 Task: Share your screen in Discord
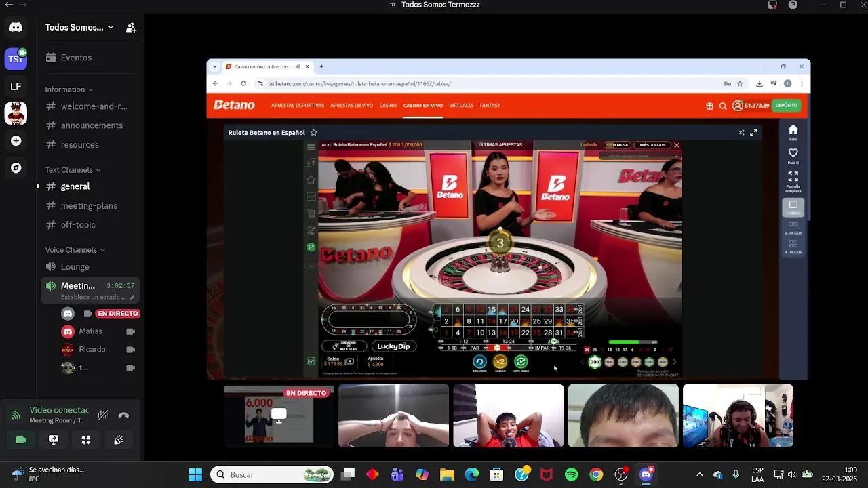54,440
